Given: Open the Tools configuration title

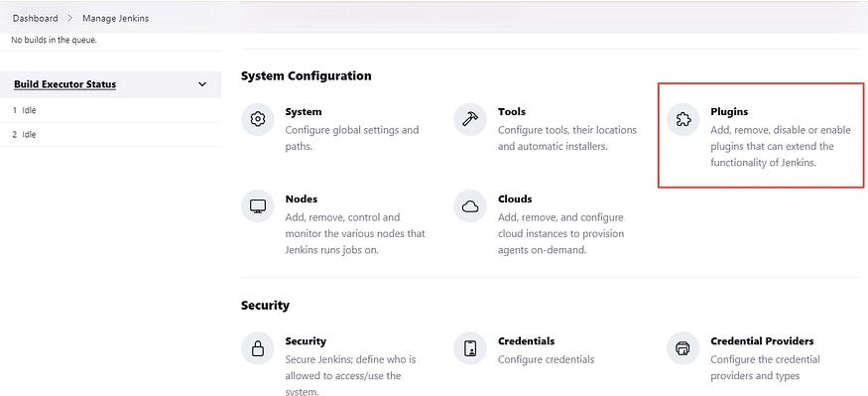Looking at the screenshot, I should [x=512, y=111].
